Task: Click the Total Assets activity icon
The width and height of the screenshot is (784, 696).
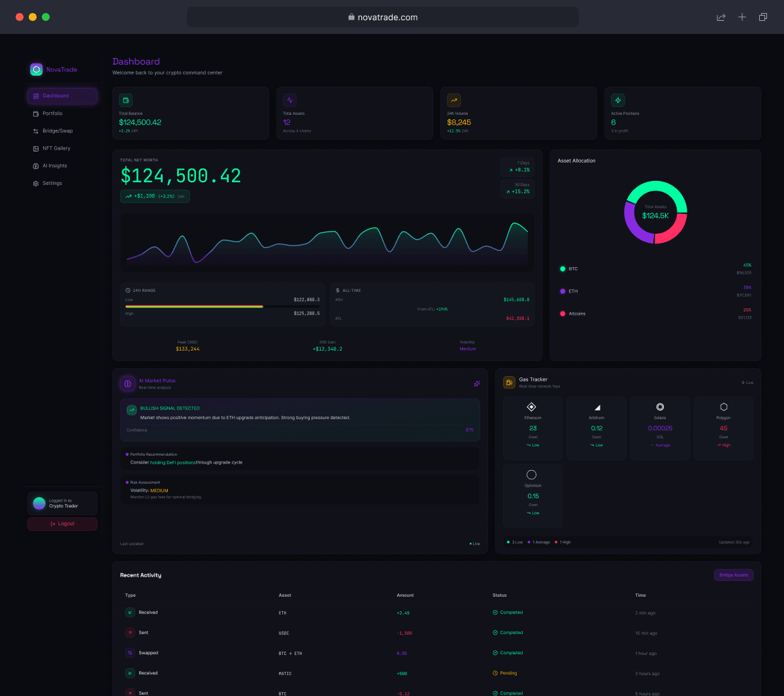Action: coord(290,100)
